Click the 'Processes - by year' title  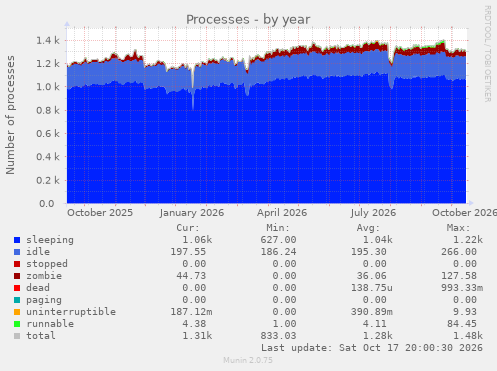click(x=248, y=19)
